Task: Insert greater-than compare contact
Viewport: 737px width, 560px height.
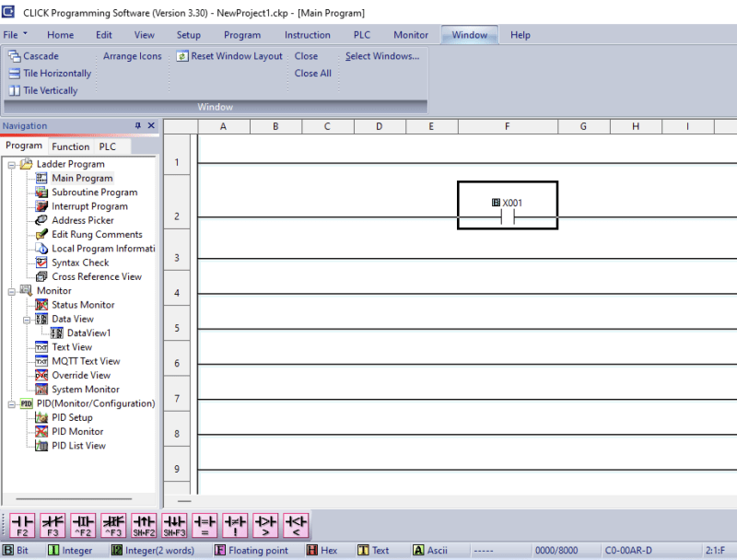Action: click(x=265, y=525)
